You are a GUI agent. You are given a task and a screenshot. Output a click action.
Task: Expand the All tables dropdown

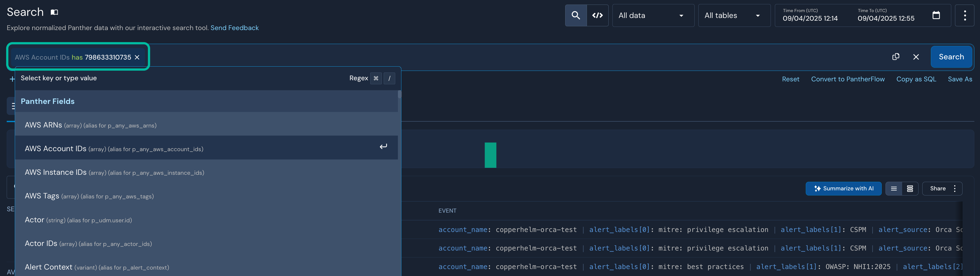click(x=734, y=15)
